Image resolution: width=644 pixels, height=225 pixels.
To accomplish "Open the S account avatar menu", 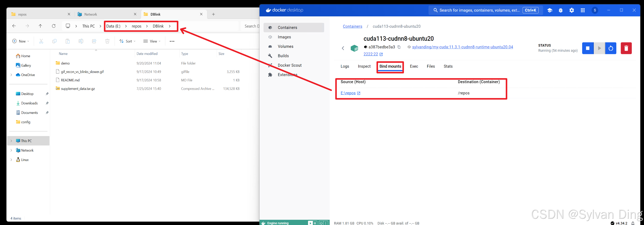I will point(595,10).
